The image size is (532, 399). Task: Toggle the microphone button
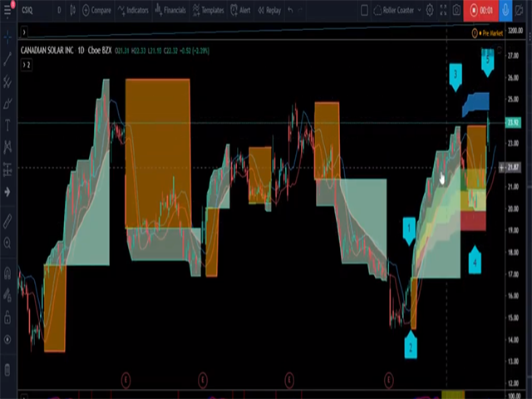click(505, 11)
